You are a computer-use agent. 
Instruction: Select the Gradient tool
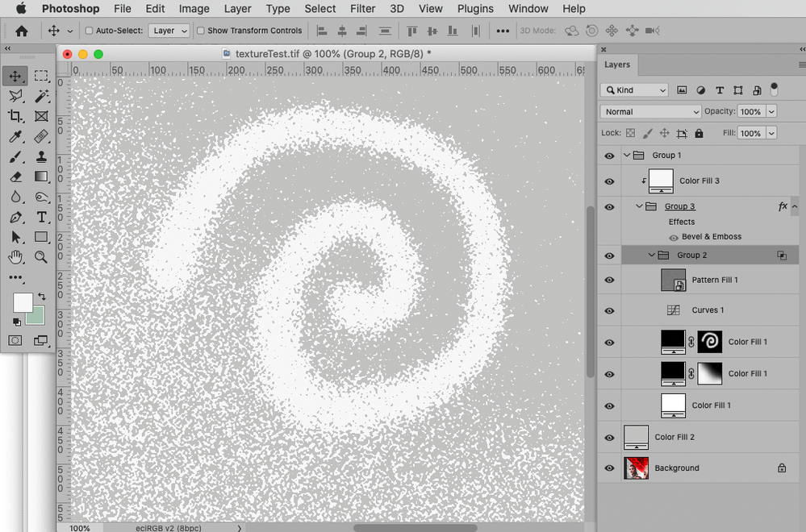pos(41,177)
